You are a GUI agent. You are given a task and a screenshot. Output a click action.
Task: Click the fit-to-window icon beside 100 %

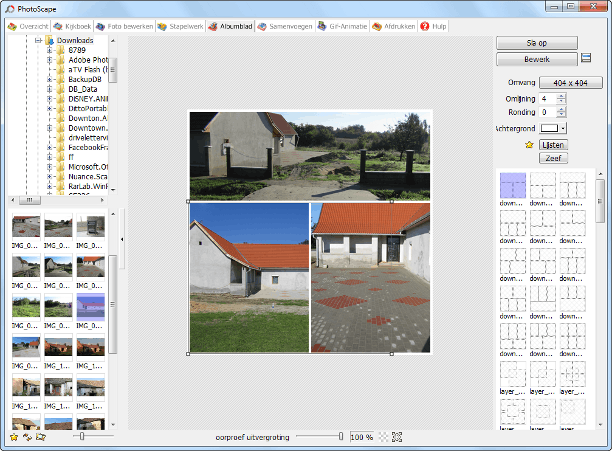[397, 437]
